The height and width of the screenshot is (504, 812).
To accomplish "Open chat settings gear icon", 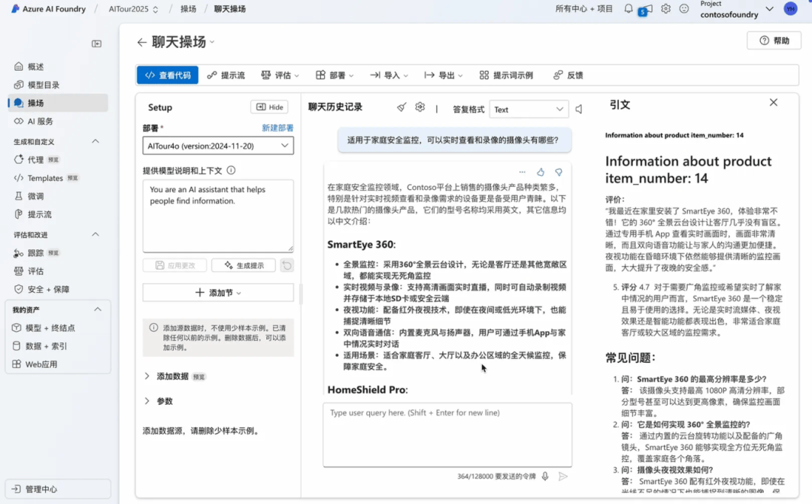I will pyautogui.click(x=420, y=108).
